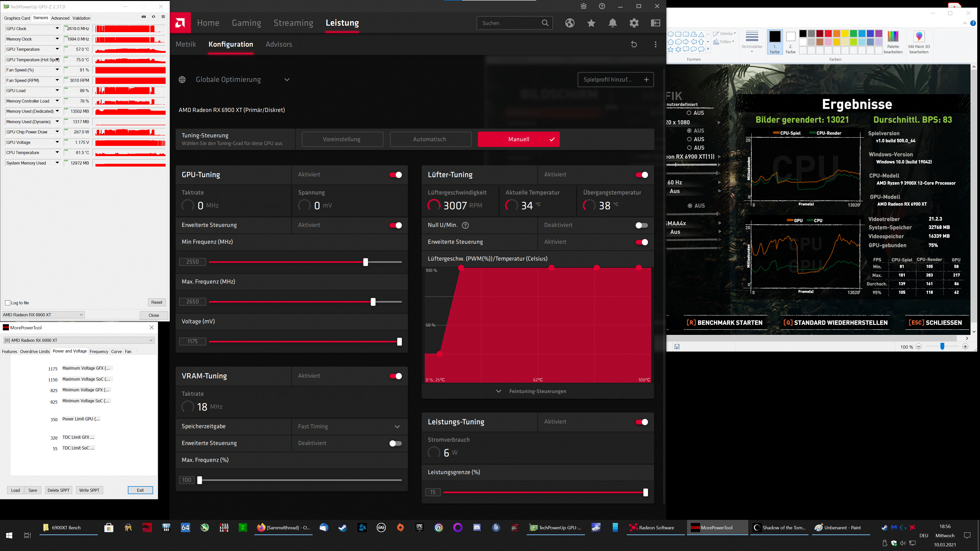The height and width of the screenshot is (551, 980).
Task: Pick the red color swatch in Paint
Action: (828, 33)
